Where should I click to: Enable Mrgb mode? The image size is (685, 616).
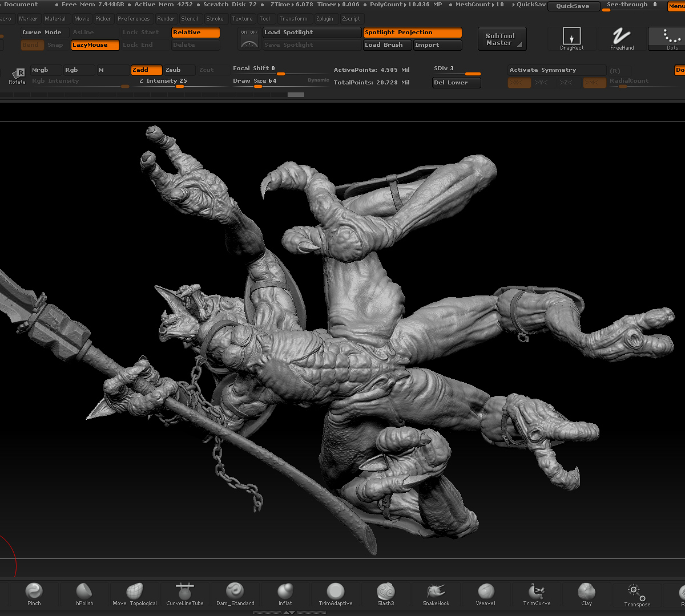pyautogui.click(x=46, y=70)
